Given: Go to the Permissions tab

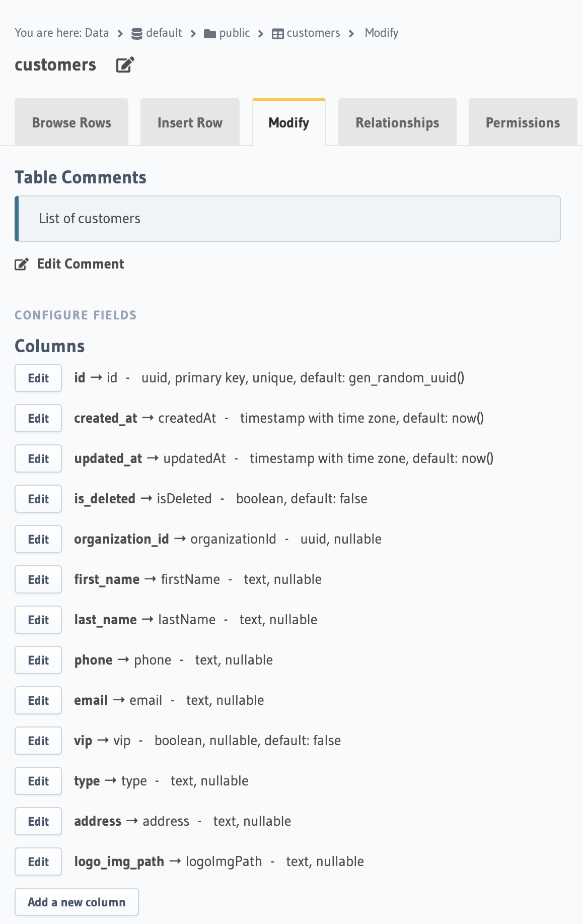Looking at the screenshot, I should pos(523,122).
